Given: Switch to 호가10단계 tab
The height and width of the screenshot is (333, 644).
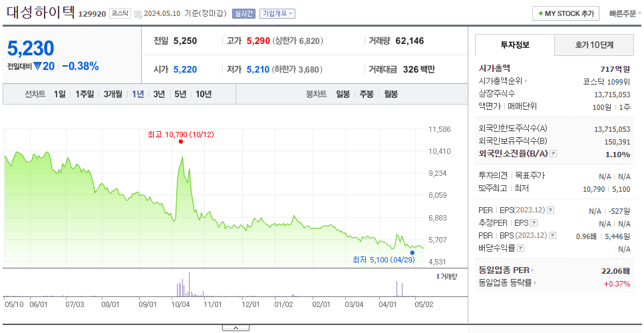Looking at the screenshot, I should point(594,45).
